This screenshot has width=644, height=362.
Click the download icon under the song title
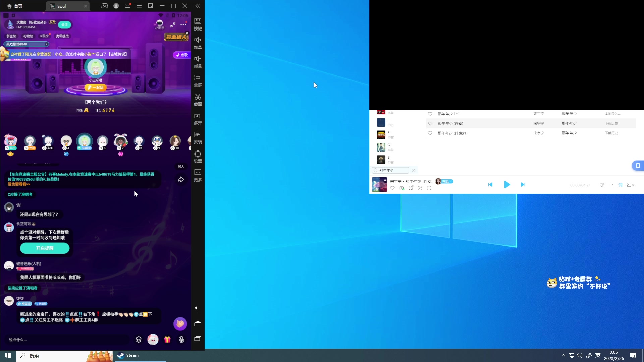[401, 188]
